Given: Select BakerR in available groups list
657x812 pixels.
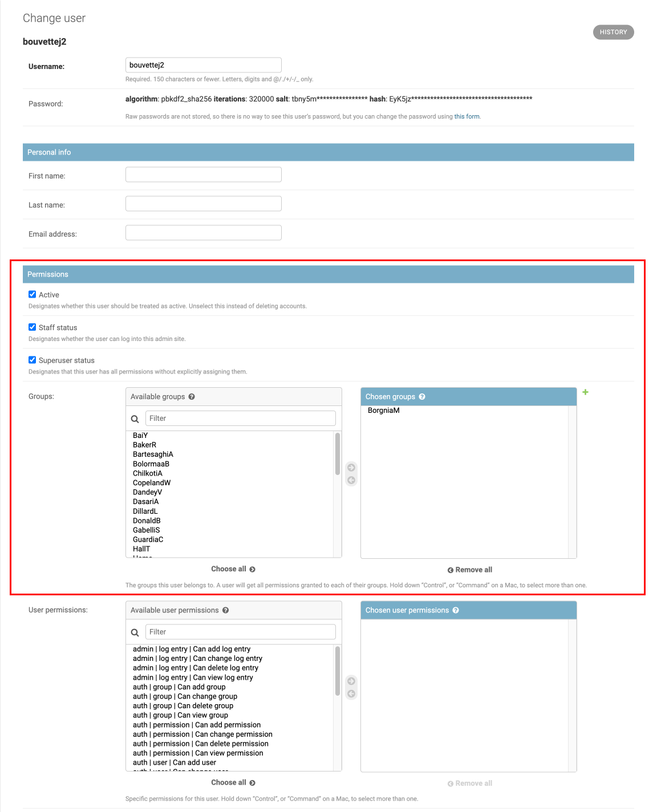Looking at the screenshot, I should (x=145, y=445).
